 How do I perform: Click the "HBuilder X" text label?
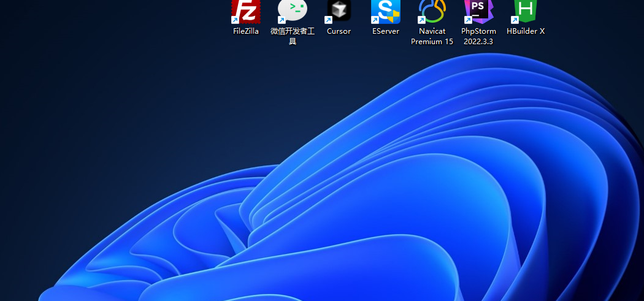526,31
